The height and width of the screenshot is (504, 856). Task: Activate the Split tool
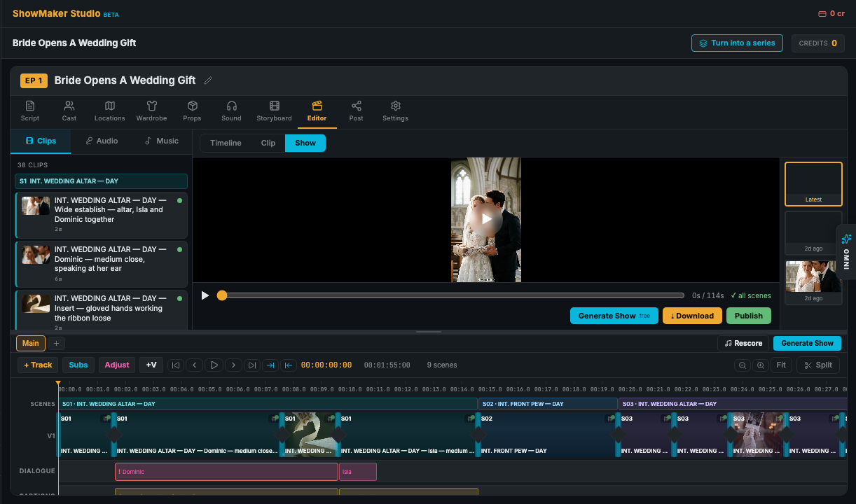coord(818,365)
